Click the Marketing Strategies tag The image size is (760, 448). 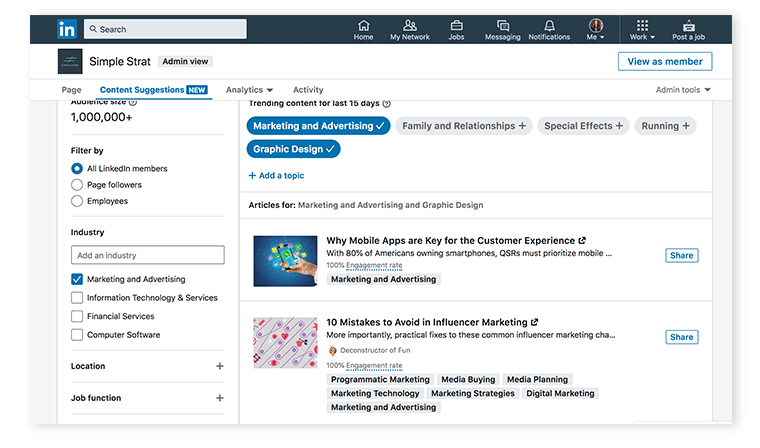coord(473,393)
